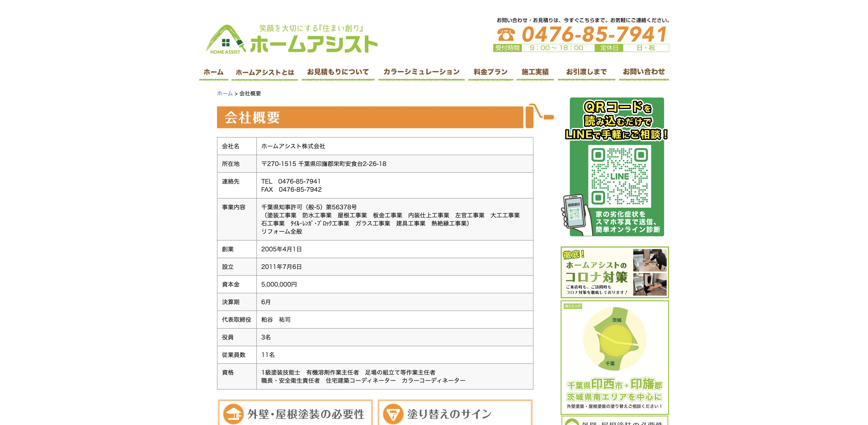Open the 施工エリア map banner

pos(615,357)
